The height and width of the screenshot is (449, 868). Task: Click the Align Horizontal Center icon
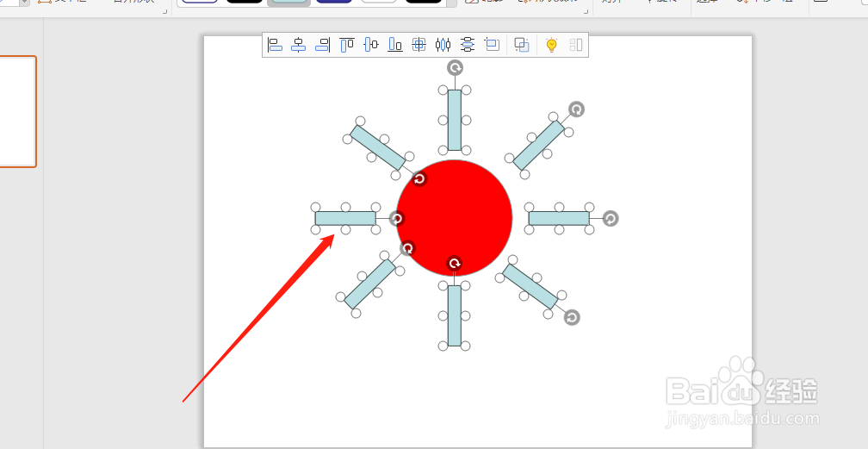(298, 45)
